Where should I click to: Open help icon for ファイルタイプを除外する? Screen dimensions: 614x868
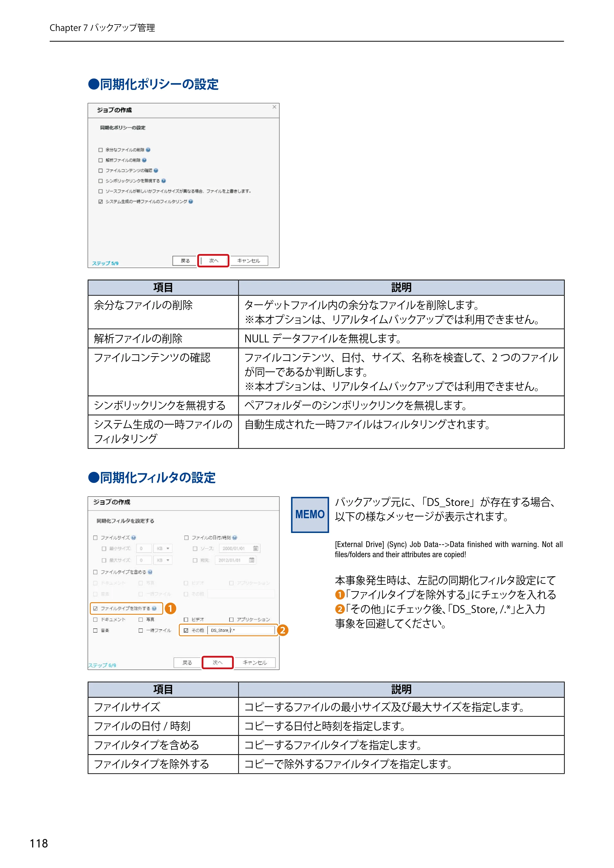[x=154, y=608]
